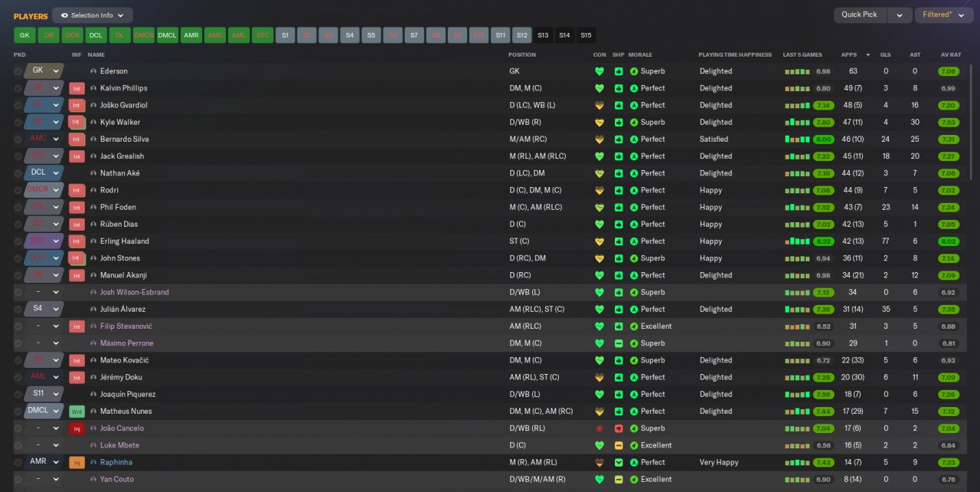Open Josh Wilson-Esbrand's player profile
Viewport: 980px width, 492px height.
134,292
